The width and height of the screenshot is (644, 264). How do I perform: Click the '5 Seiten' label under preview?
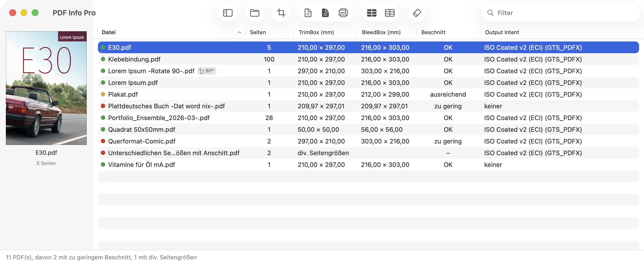[46, 163]
